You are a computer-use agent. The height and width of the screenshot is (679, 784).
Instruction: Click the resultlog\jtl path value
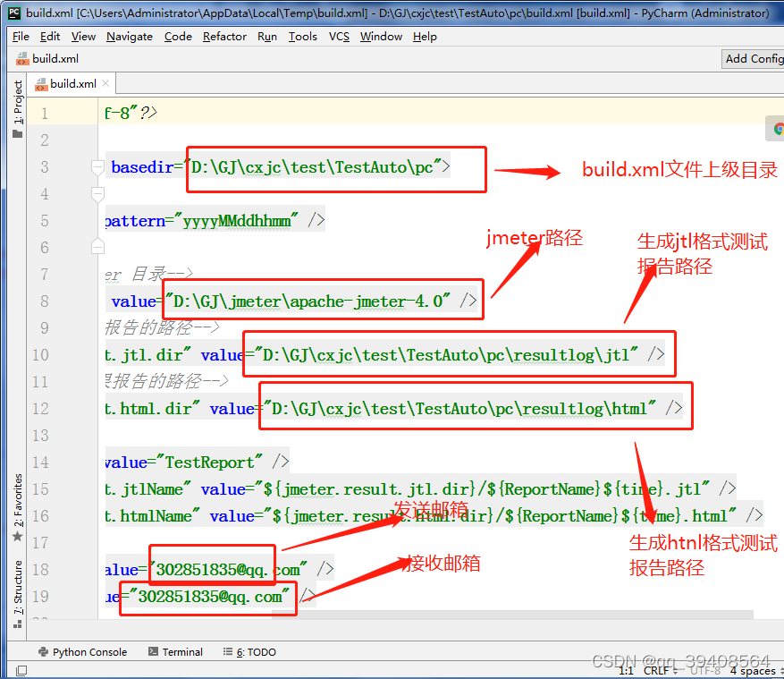click(x=446, y=355)
